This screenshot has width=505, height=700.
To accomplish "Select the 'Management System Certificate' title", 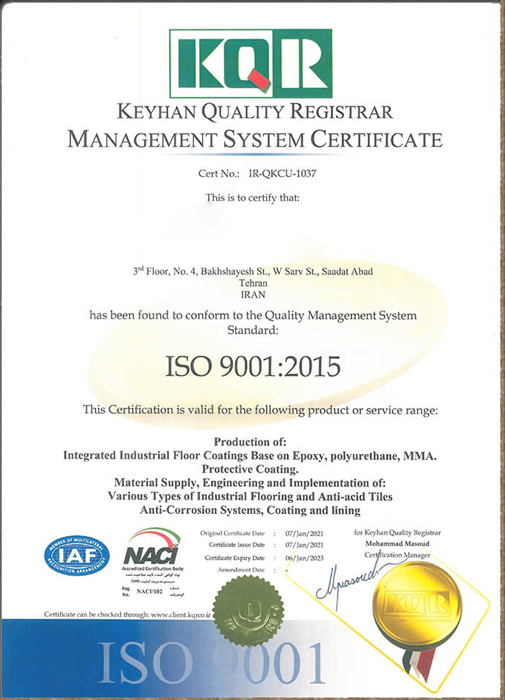I will [255, 139].
